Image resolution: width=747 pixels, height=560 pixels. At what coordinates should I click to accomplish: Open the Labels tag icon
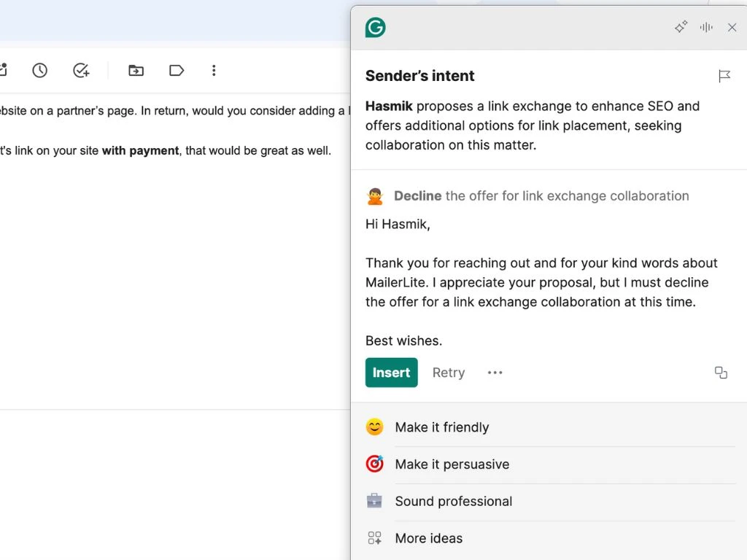(177, 70)
